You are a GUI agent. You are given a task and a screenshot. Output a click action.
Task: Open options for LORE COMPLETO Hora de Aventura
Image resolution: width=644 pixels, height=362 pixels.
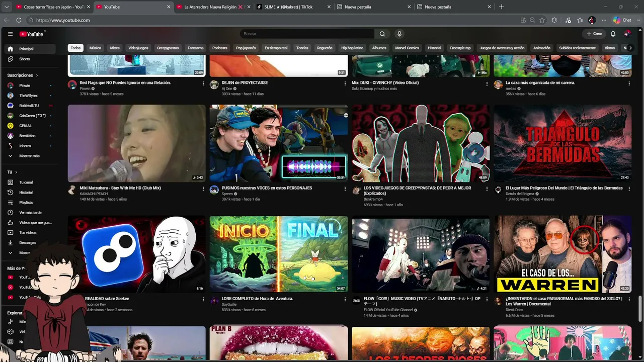pyautogui.click(x=345, y=299)
